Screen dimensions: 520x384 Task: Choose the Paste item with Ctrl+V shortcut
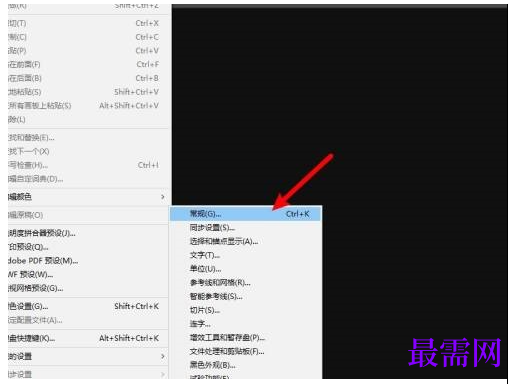[x=88, y=51]
